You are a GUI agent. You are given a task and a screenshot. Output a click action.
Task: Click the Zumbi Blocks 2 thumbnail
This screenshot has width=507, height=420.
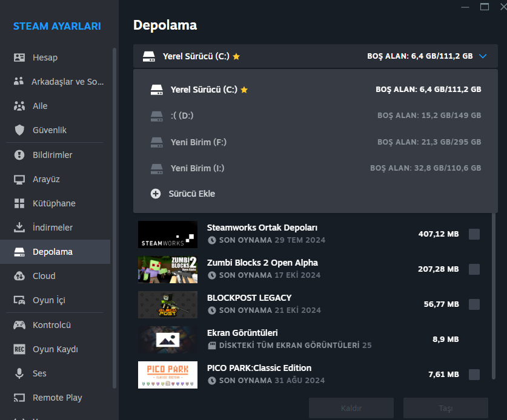168,269
